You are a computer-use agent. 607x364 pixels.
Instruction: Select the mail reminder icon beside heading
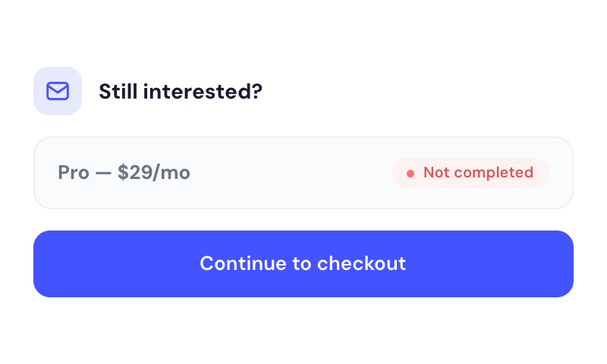pyautogui.click(x=58, y=91)
